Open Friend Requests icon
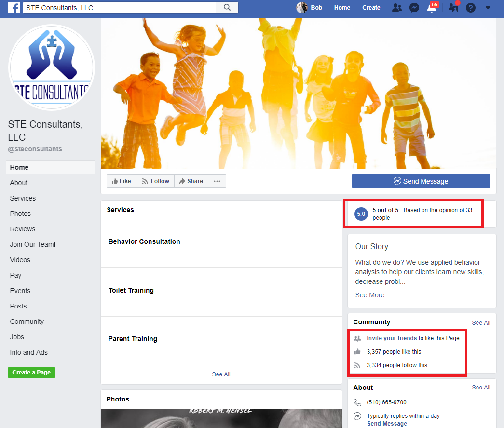This screenshot has height=428, width=504. [x=397, y=8]
